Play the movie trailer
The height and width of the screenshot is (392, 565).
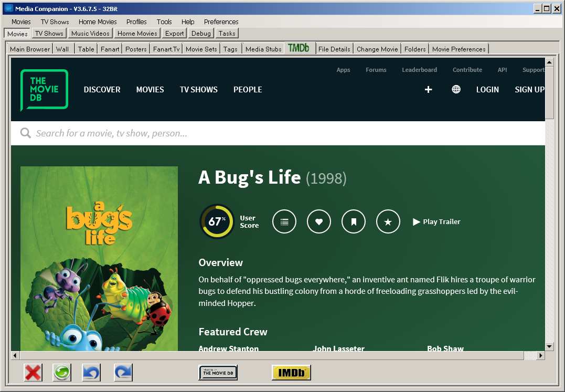coord(436,221)
